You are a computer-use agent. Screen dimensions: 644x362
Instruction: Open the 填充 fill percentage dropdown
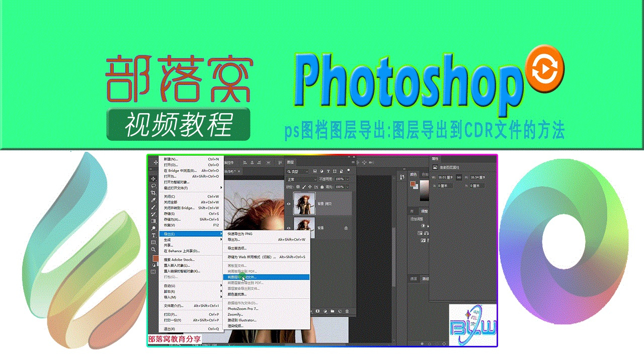[x=347, y=187]
